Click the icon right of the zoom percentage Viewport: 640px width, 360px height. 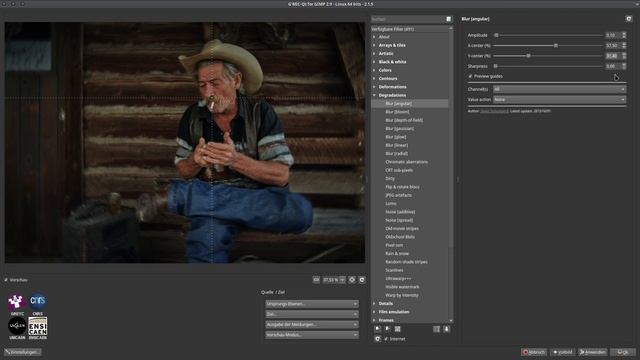click(352, 280)
